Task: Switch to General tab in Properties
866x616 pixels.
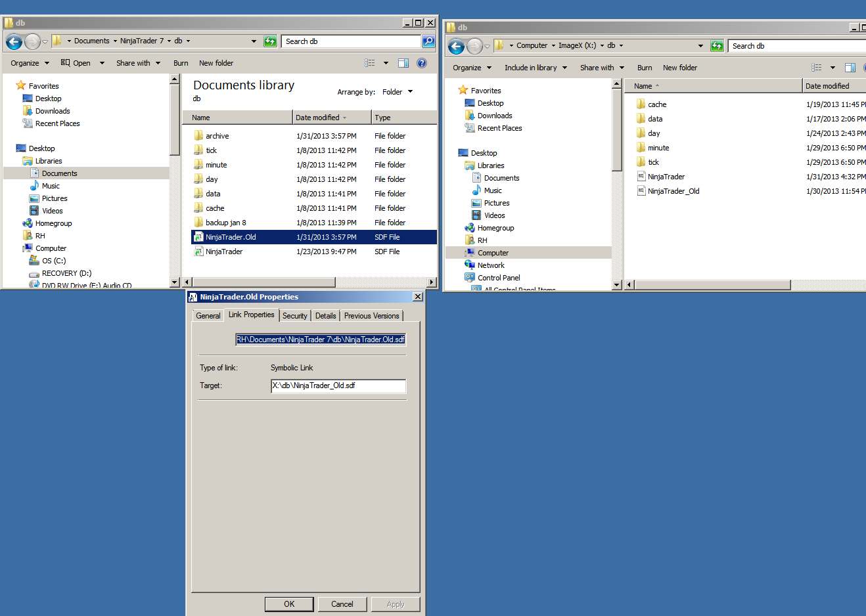Action: (208, 316)
